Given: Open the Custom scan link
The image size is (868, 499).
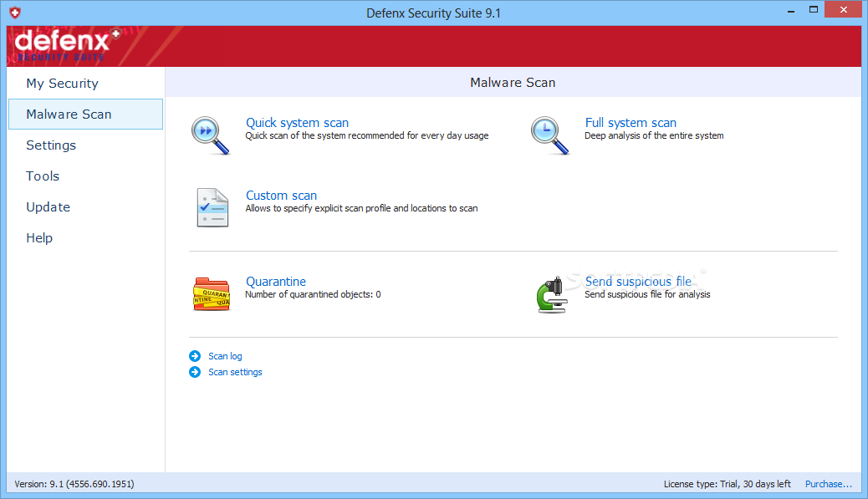Looking at the screenshot, I should pos(281,196).
